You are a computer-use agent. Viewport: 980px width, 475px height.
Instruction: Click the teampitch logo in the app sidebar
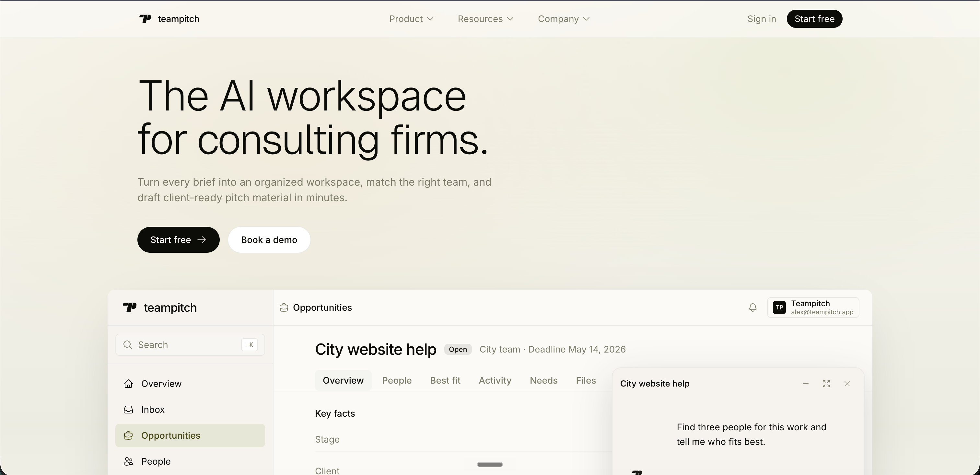pos(160,307)
